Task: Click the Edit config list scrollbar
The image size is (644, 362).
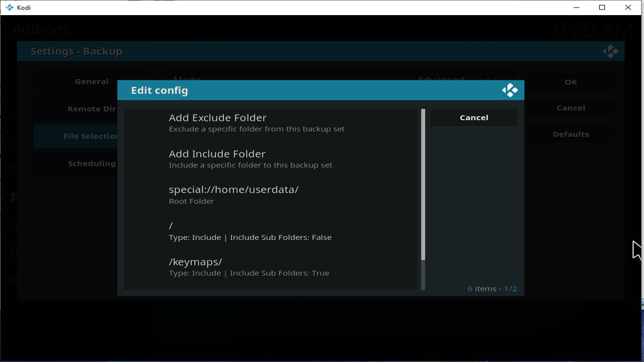Action: (x=423, y=185)
